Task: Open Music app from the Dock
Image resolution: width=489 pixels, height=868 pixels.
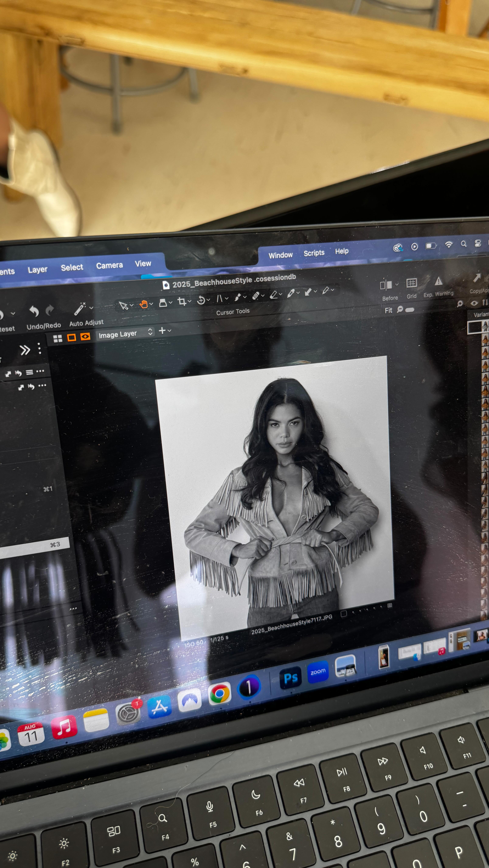Action: [x=64, y=727]
